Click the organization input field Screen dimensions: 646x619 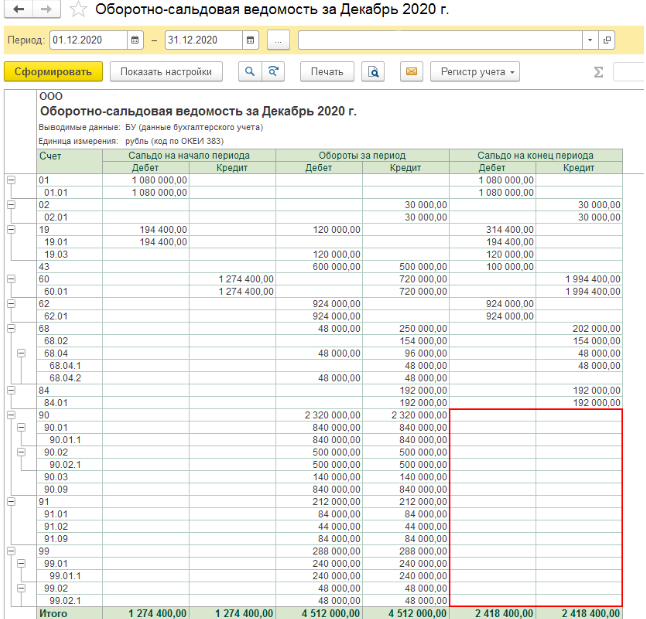(440, 40)
